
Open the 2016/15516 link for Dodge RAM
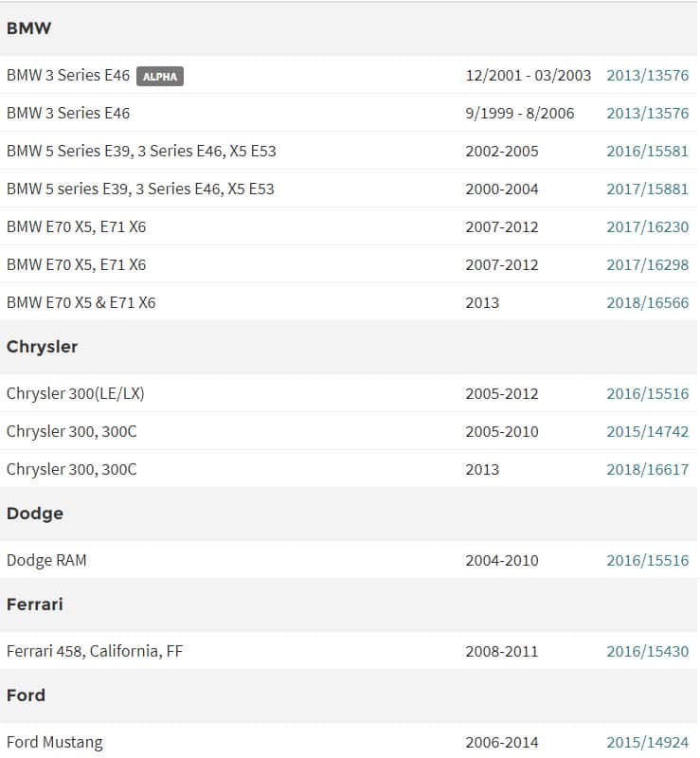pyautogui.click(x=647, y=561)
